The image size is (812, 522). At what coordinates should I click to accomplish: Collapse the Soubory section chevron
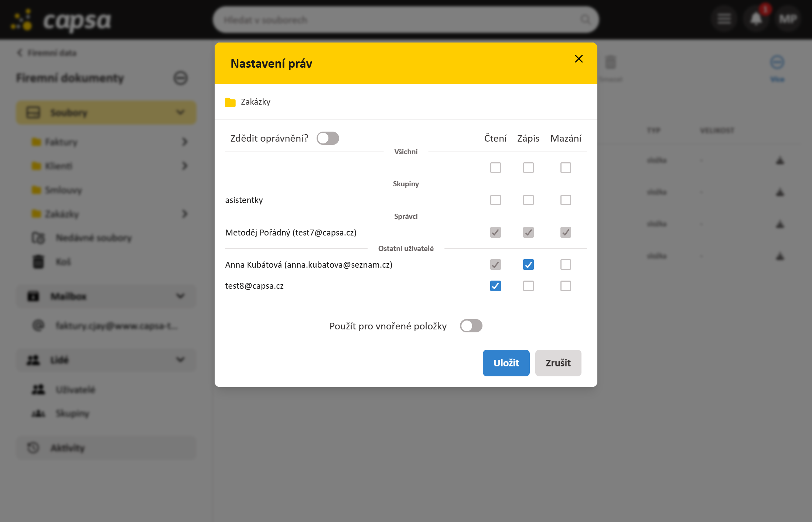[180, 112]
